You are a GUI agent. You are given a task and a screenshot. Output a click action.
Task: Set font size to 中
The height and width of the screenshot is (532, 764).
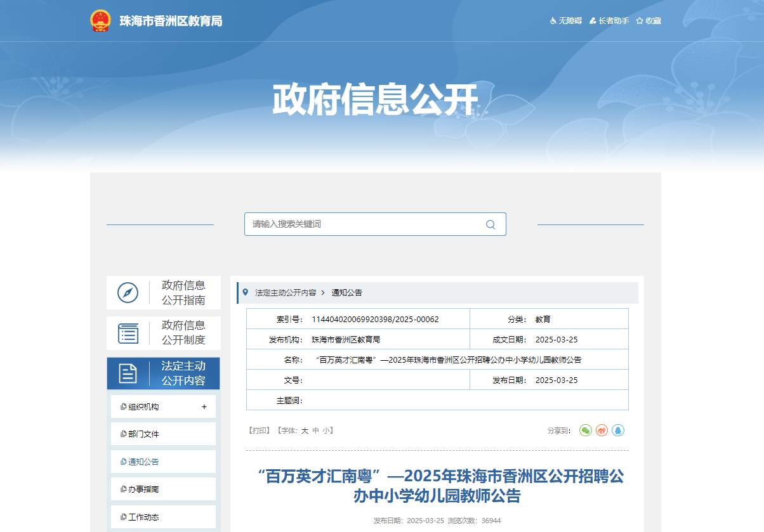coord(315,431)
